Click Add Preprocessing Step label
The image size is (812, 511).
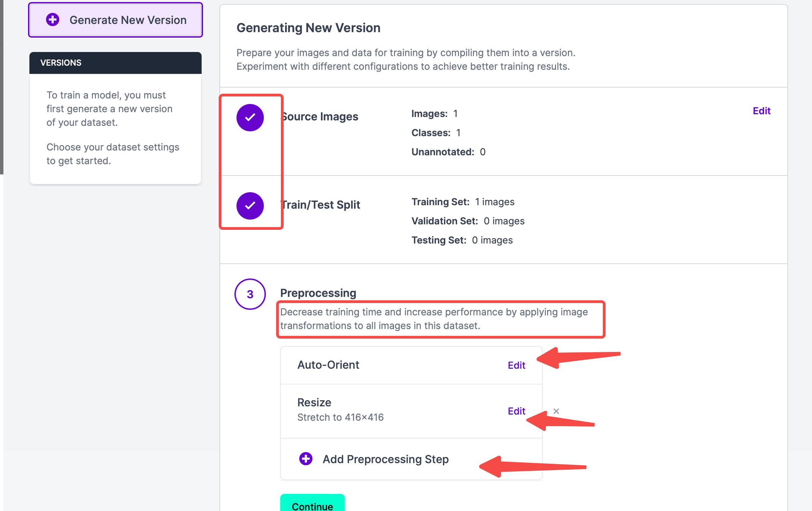click(385, 459)
